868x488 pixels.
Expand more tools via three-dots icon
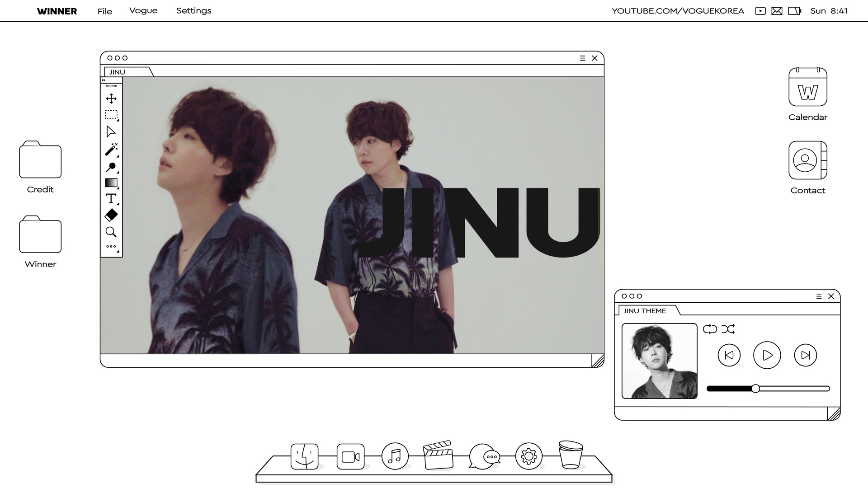click(x=111, y=247)
